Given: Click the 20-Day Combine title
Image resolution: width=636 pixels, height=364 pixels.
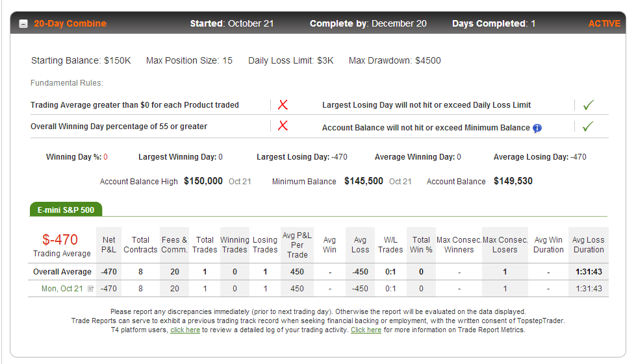Looking at the screenshot, I should [70, 23].
